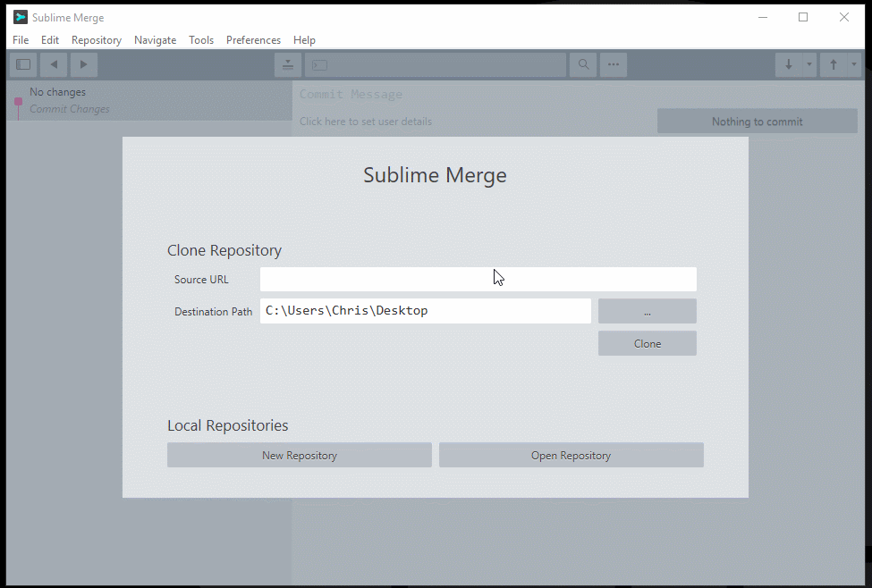Browse destination with the ellipsis button
872x588 pixels.
coord(648,311)
